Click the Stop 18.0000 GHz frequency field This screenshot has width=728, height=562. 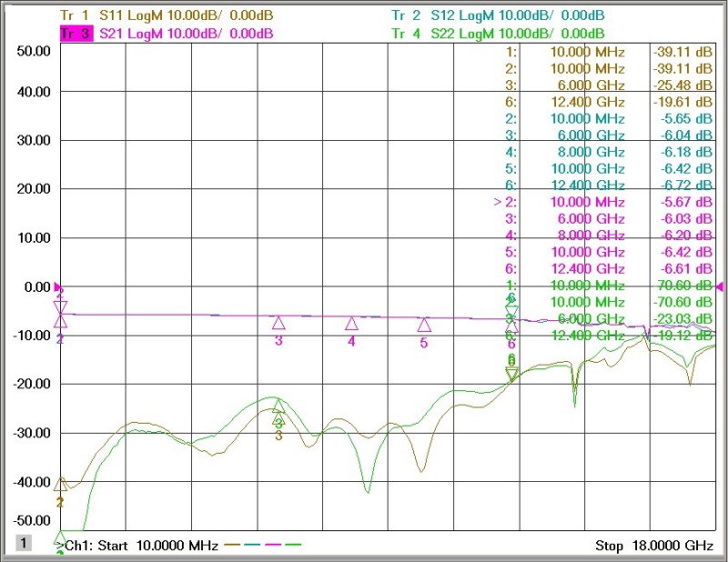coord(653,546)
